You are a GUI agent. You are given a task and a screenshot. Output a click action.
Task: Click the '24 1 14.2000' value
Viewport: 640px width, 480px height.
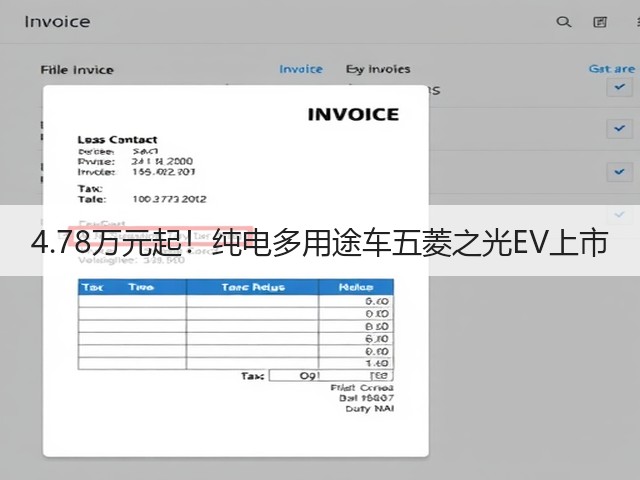point(162,161)
